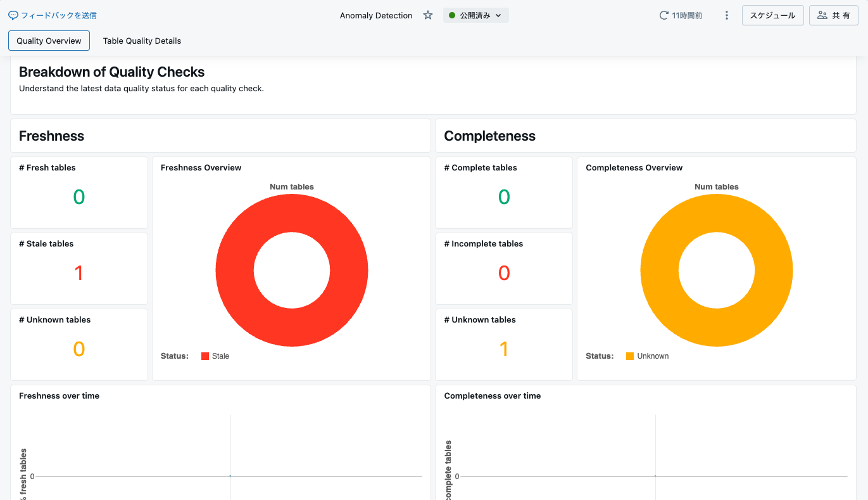Viewport: 868px width, 500px height.
Task: Click the people icon in the share button
Action: 822,15
